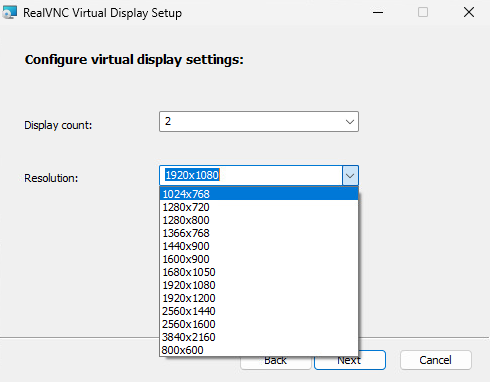Screen dimensions: 490x382
Task: Choose the 3840x2160 resolution
Action: [259, 337]
